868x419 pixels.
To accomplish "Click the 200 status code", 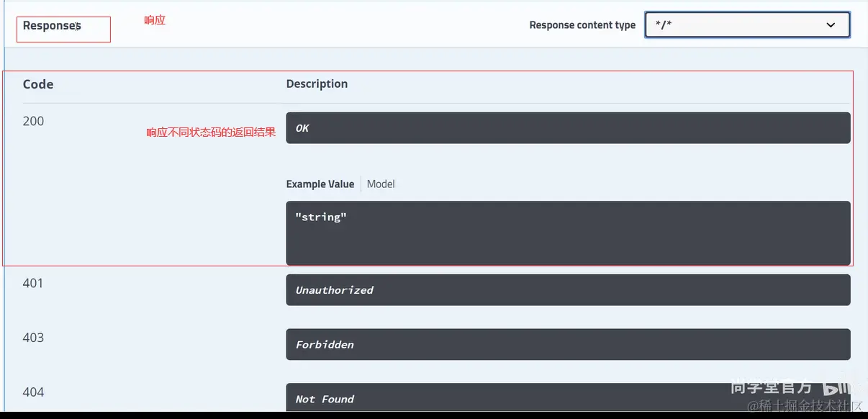I will pos(33,121).
